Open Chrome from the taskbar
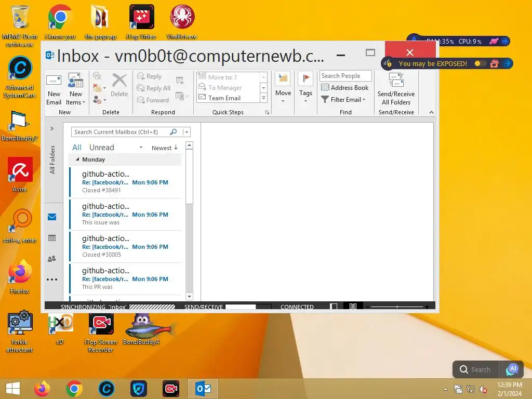Image resolution: width=532 pixels, height=399 pixels. 74,389
